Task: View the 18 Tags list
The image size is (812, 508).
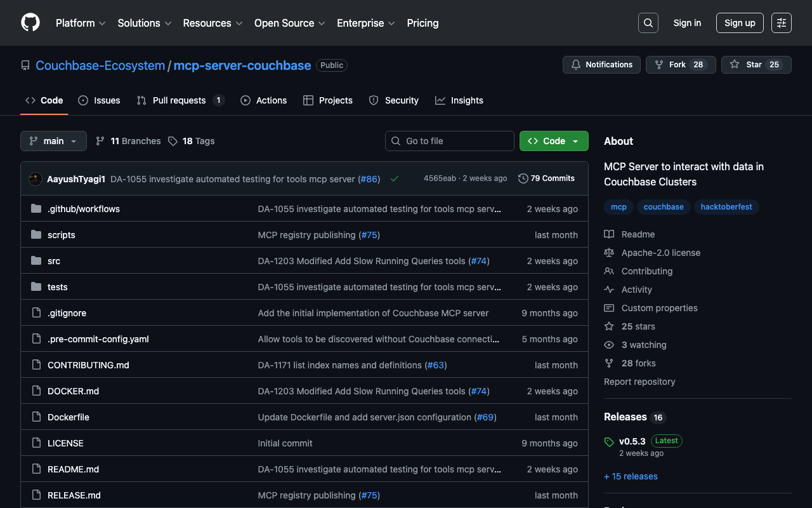Action: [x=192, y=141]
